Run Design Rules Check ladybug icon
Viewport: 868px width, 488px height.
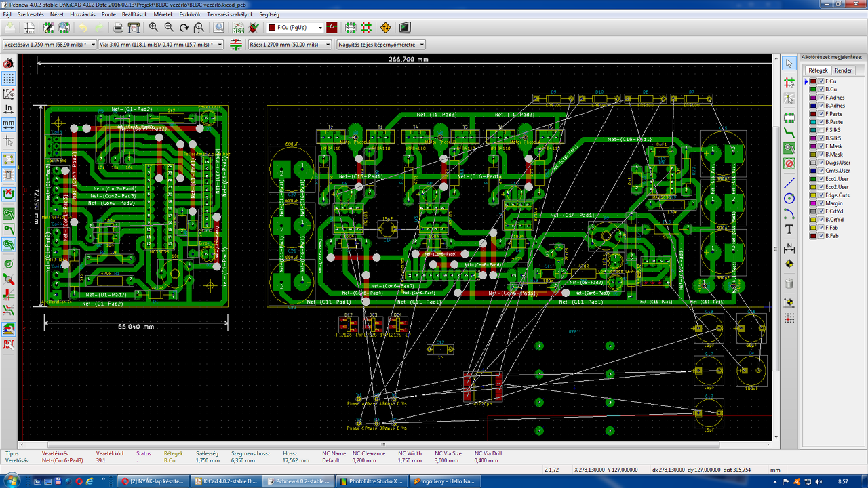tap(254, 28)
